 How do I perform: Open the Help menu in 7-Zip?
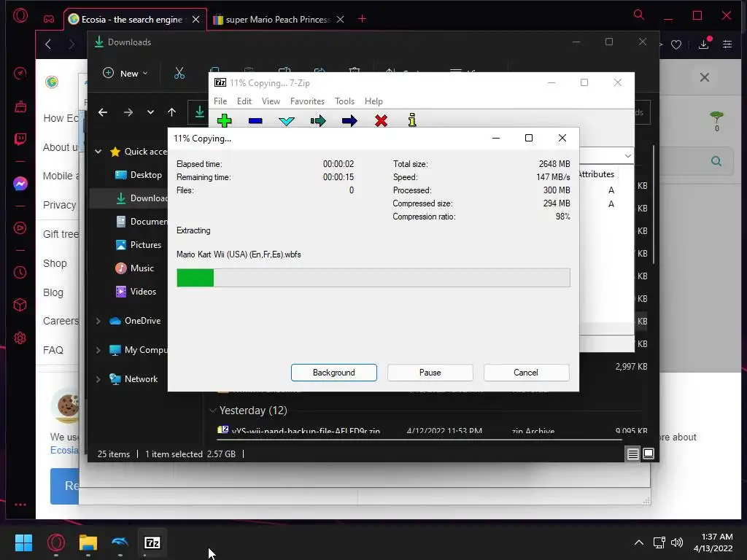373,101
